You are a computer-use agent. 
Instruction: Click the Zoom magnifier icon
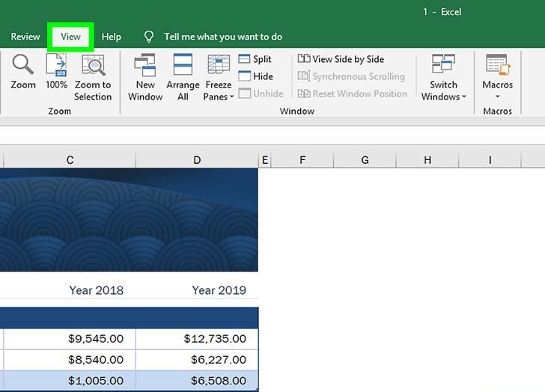tap(22, 65)
